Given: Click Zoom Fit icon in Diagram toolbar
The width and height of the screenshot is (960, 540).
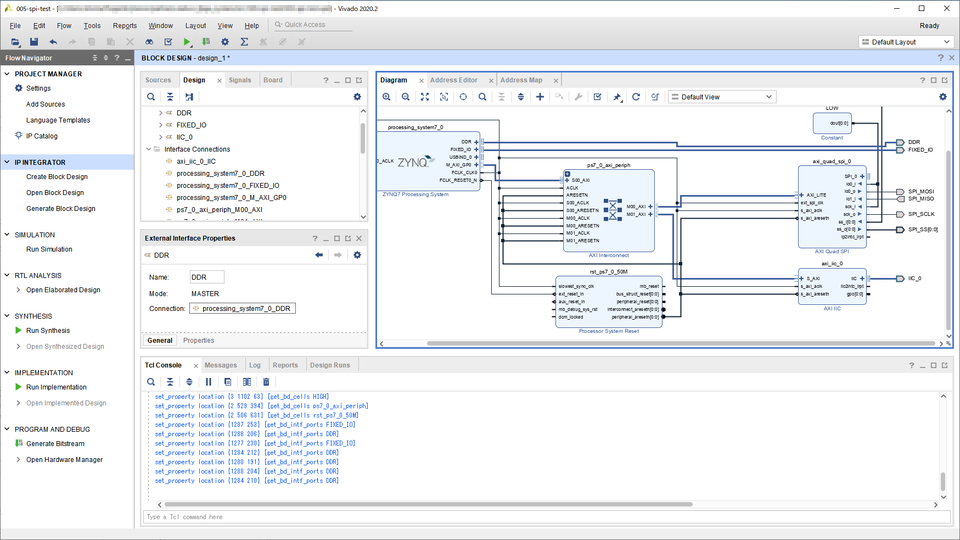Looking at the screenshot, I should (425, 97).
